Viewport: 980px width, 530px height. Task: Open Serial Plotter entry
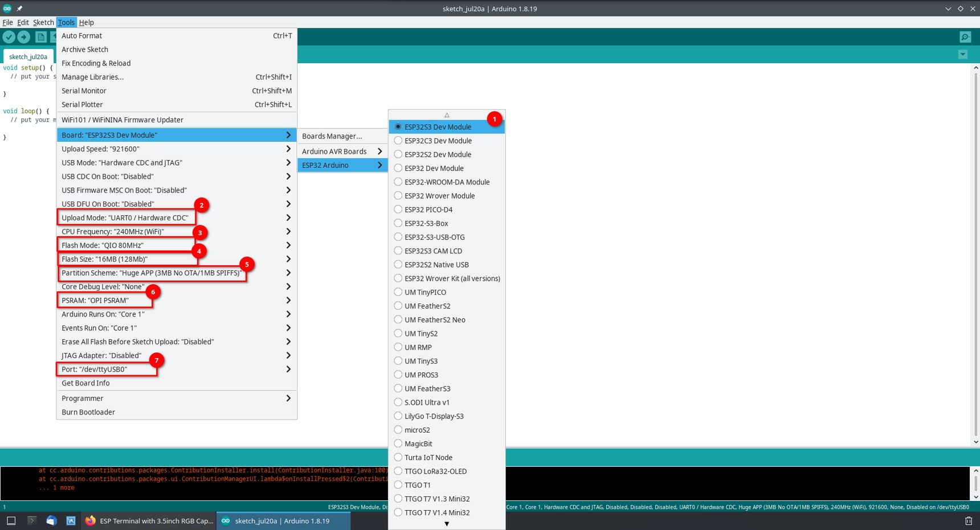[177, 105]
